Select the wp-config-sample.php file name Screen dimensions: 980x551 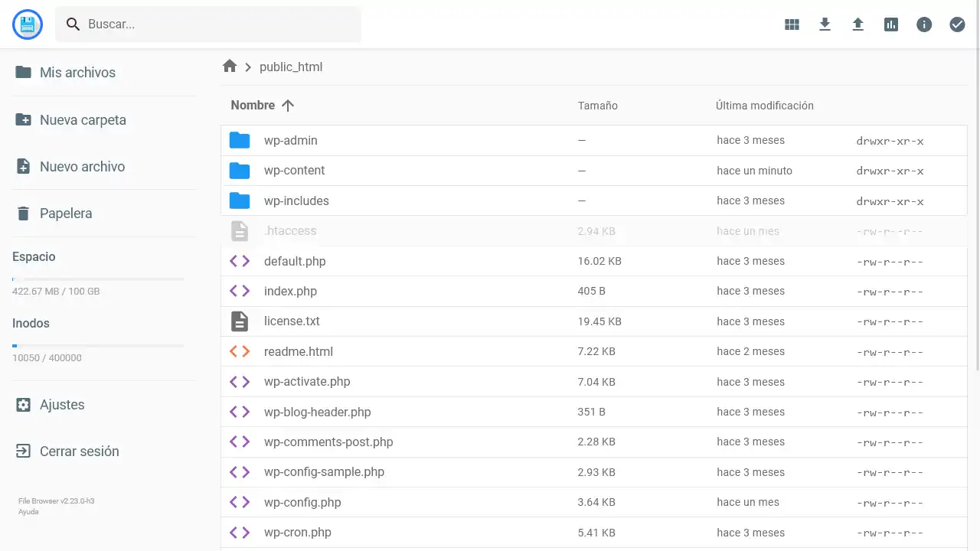pyautogui.click(x=325, y=472)
